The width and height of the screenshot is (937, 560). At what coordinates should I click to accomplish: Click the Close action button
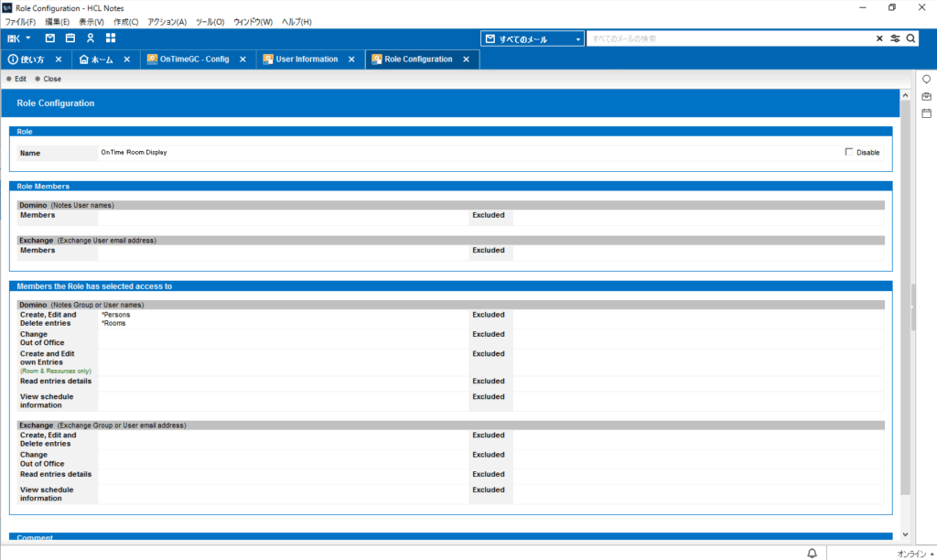pos(48,79)
